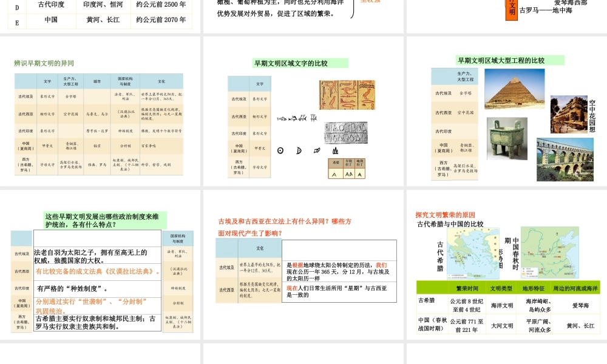Click the vertical text 空中花园想

point(592,116)
